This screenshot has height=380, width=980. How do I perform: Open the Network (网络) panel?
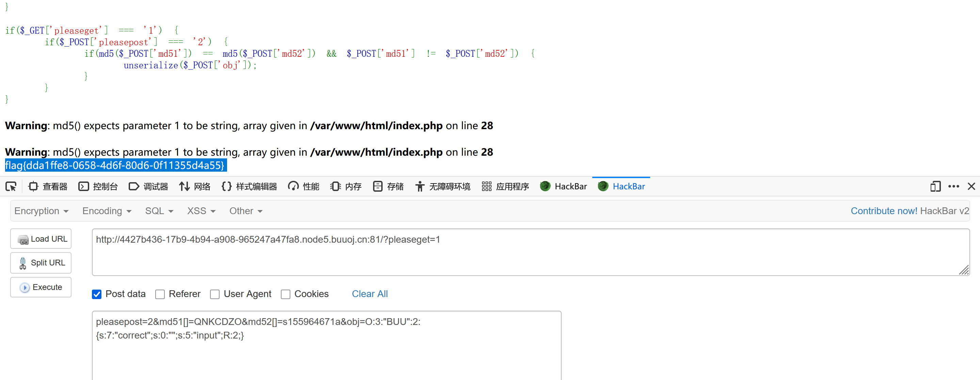coord(195,187)
